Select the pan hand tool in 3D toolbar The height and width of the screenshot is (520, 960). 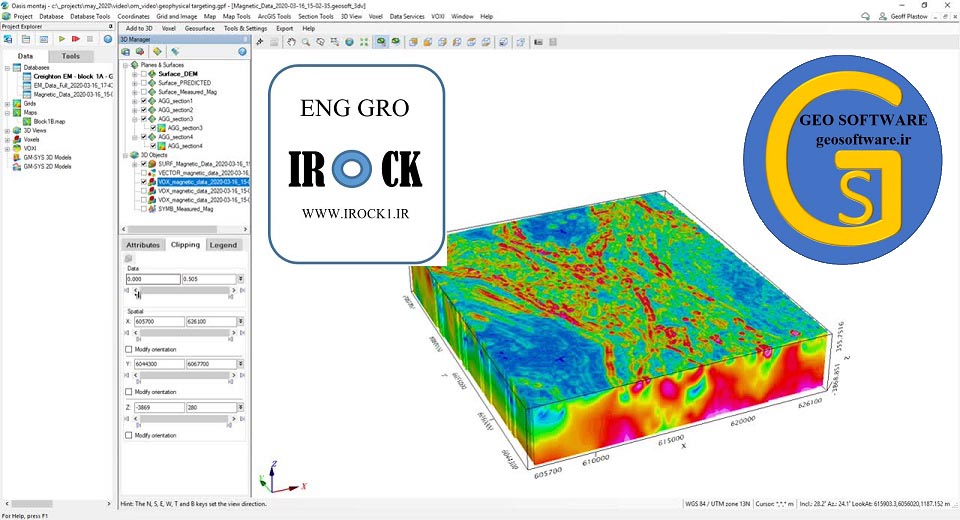coord(291,42)
